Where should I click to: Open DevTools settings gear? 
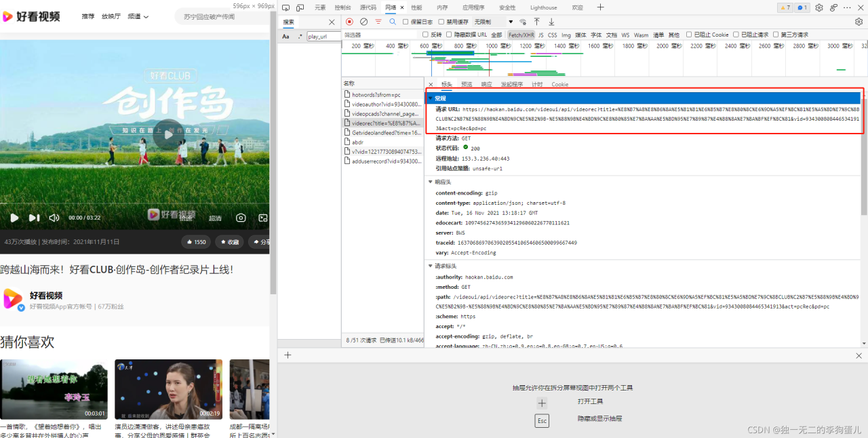click(819, 7)
